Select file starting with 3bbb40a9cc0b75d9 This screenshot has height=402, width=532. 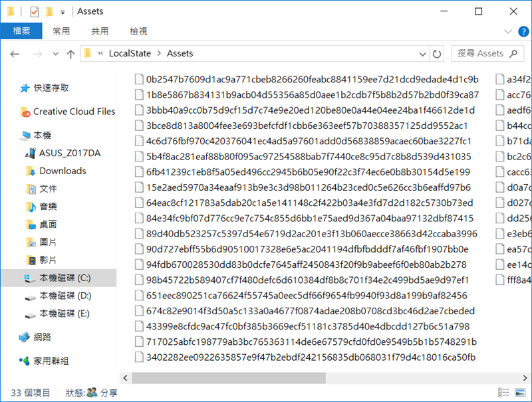tap(311, 110)
